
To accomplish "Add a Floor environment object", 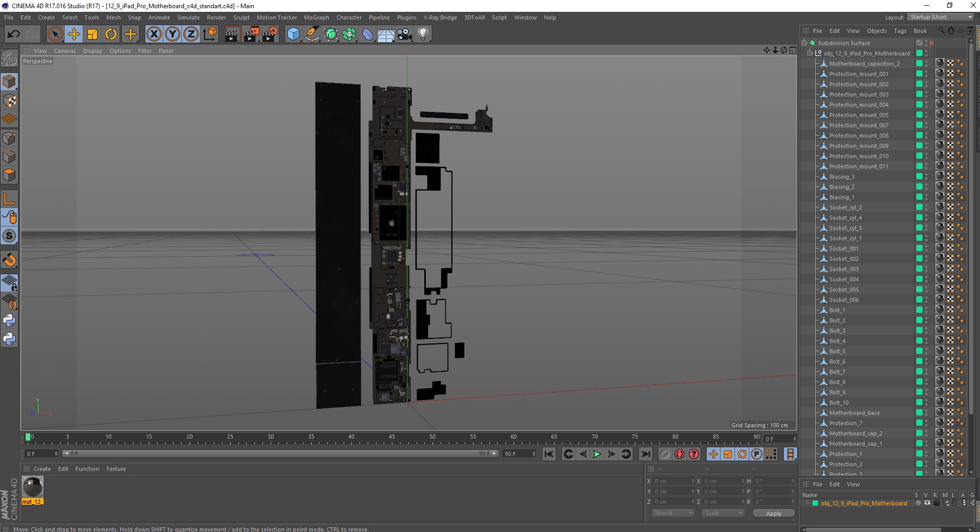I will (386, 34).
